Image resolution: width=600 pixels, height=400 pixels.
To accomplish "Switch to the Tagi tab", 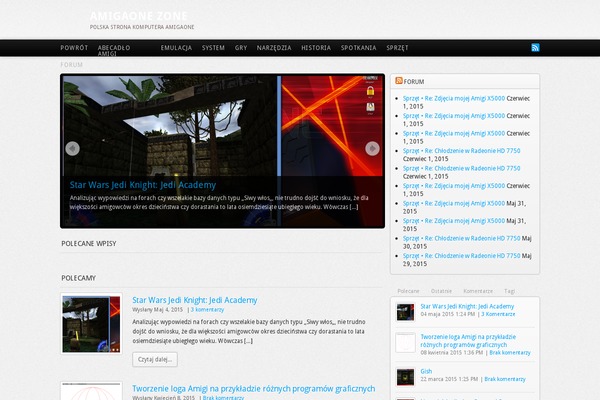I will [x=509, y=291].
